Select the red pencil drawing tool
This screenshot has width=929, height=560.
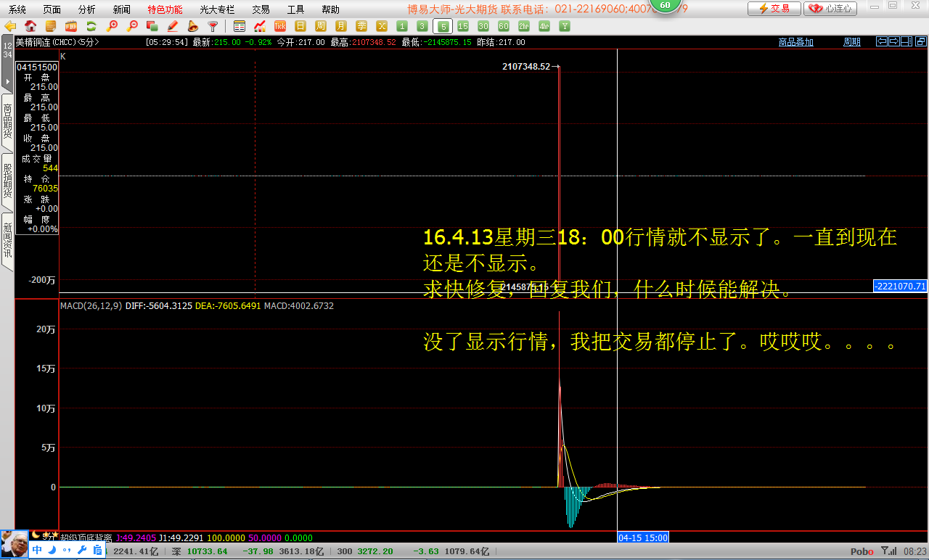coord(173,26)
